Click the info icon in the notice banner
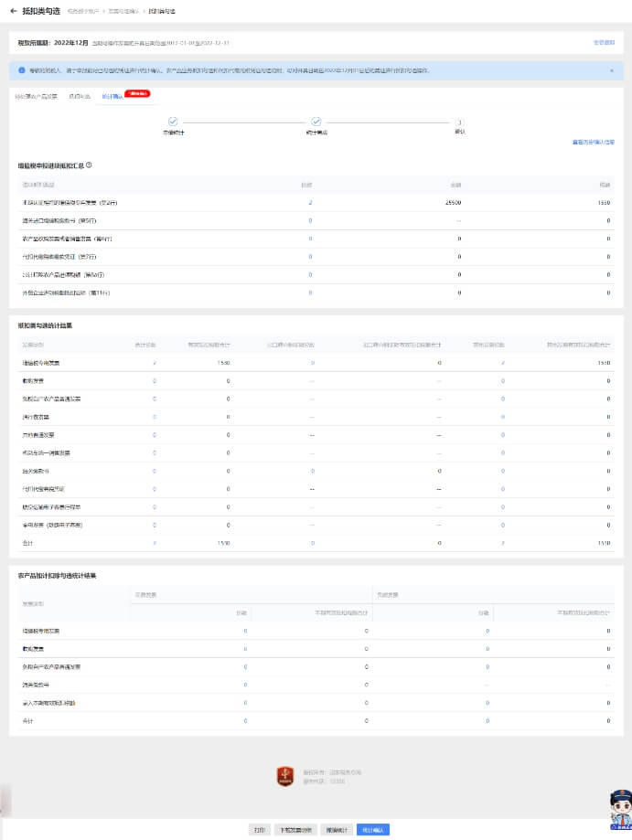This screenshot has width=632, height=840. 22,70
